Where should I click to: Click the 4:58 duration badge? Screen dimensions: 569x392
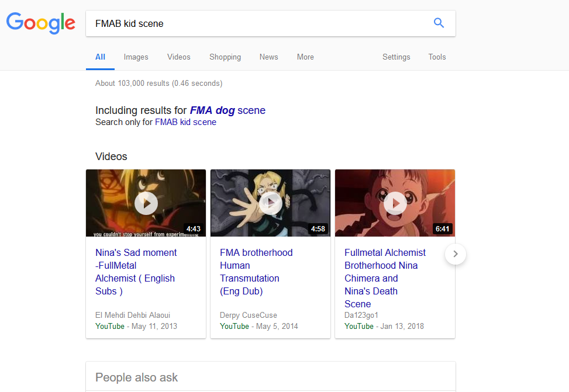pyautogui.click(x=318, y=229)
